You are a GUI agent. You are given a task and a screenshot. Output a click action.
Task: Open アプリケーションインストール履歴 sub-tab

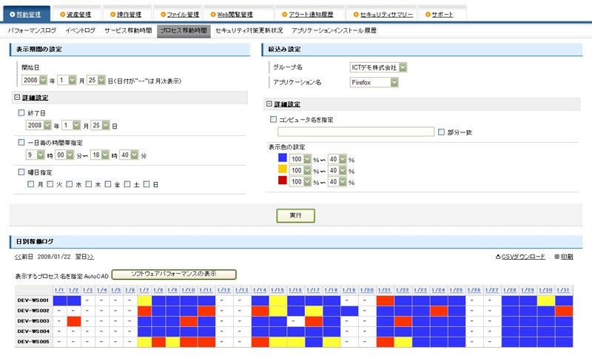pyautogui.click(x=334, y=30)
